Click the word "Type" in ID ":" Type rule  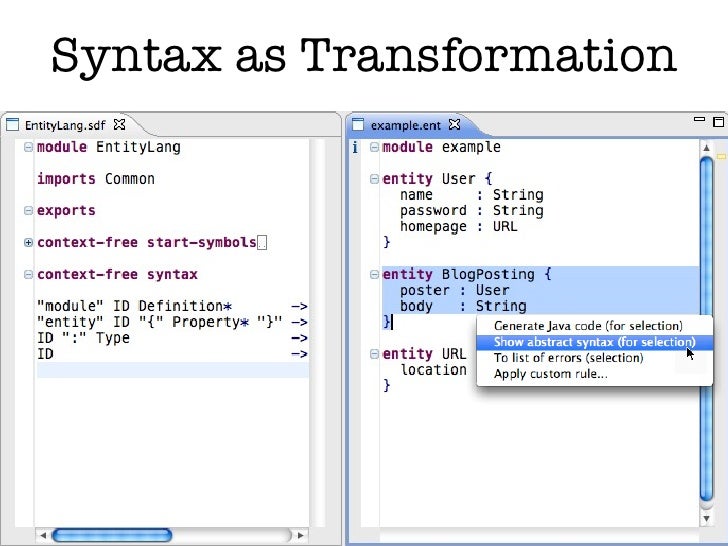click(x=113, y=338)
